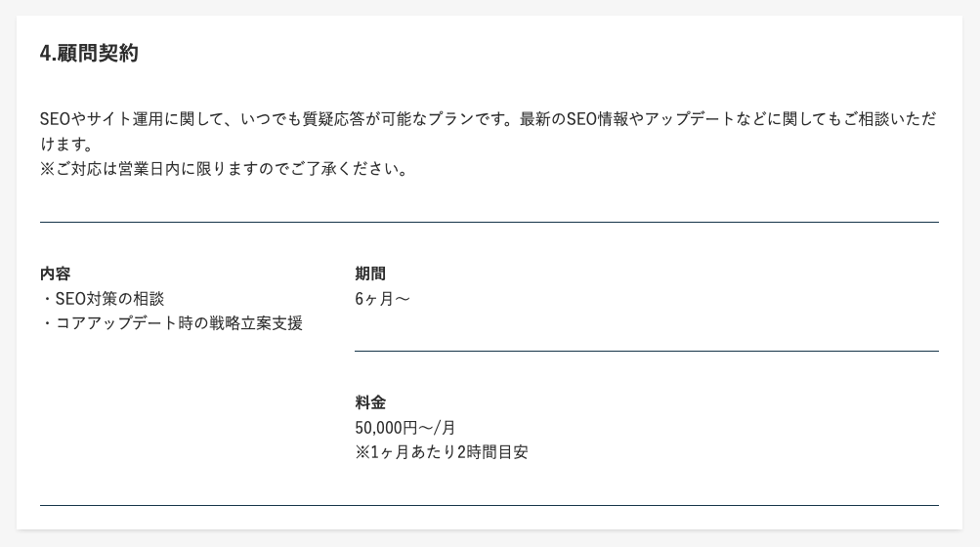Click the divider between 期間 and 料金
This screenshot has width=980, height=547.
click(646, 351)
